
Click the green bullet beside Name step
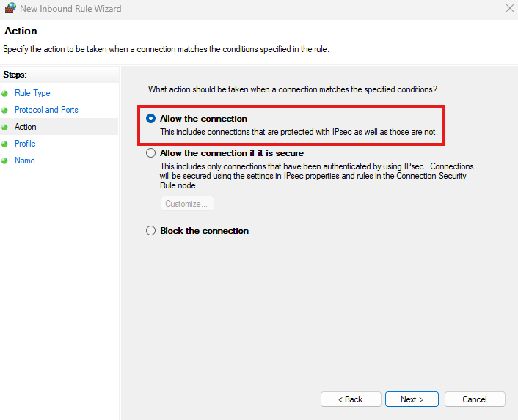[5, 161]
